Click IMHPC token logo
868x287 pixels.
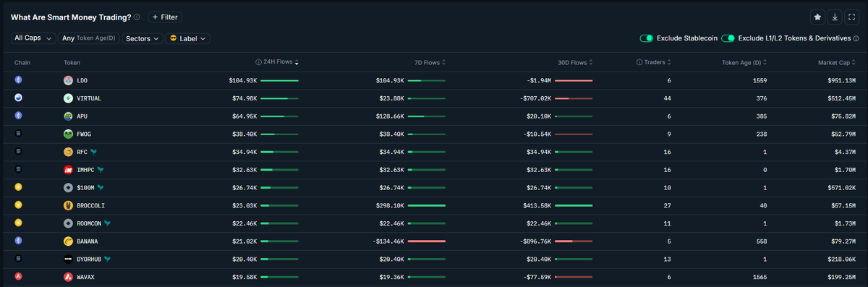[68, 170]
